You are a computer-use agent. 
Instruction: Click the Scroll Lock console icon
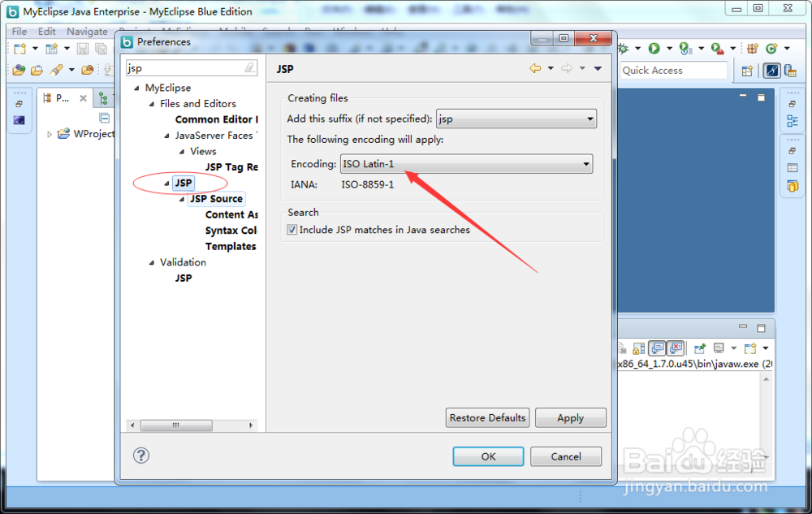coord(639,348)
